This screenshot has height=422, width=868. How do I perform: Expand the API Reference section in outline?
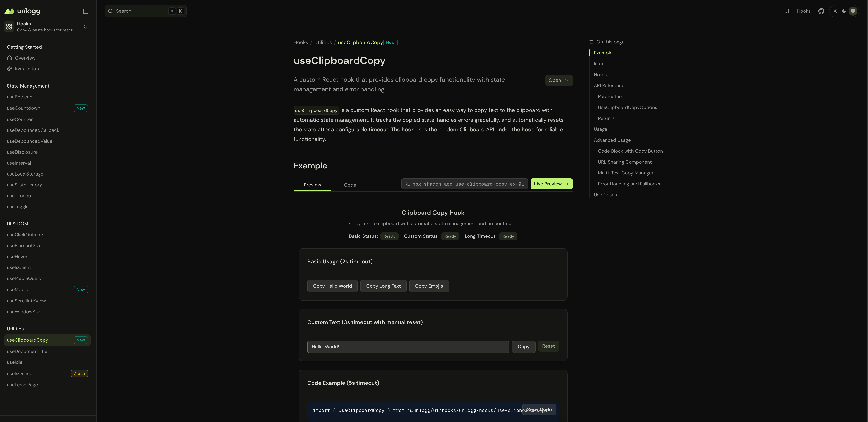click(x=609, y=85)
